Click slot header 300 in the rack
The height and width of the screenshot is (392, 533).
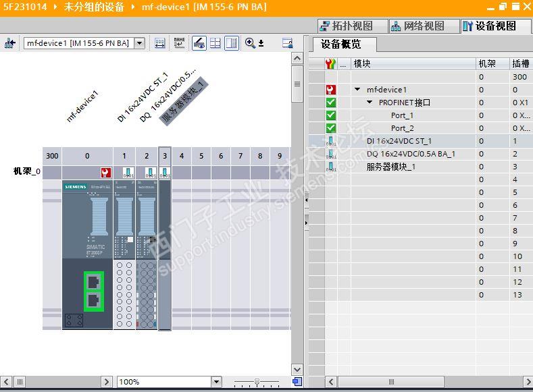(x=52, y=156)
